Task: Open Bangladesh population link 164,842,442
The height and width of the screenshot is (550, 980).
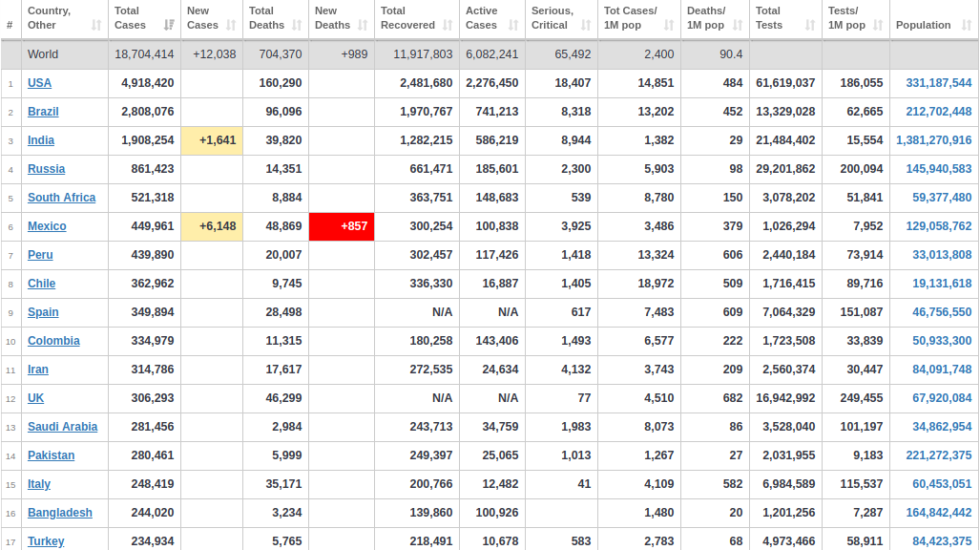Action: pos(939,513)
